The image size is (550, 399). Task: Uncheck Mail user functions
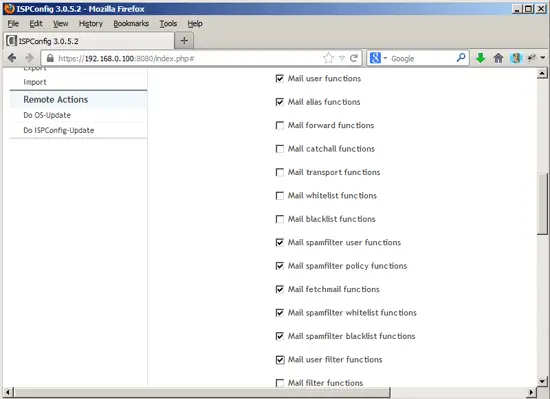[280, 78]
